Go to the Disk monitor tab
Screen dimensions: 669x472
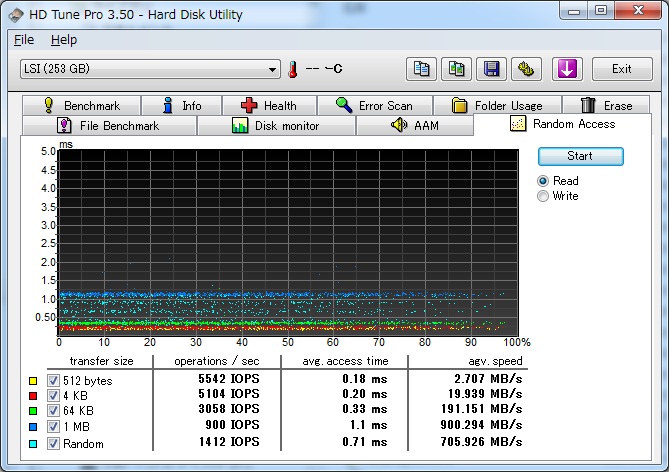[275, 125]
